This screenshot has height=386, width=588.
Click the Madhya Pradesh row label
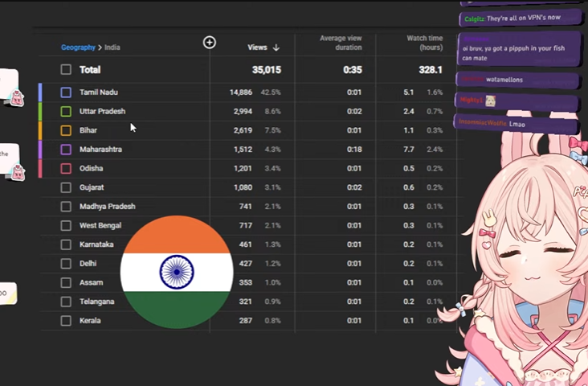(108, 207)
